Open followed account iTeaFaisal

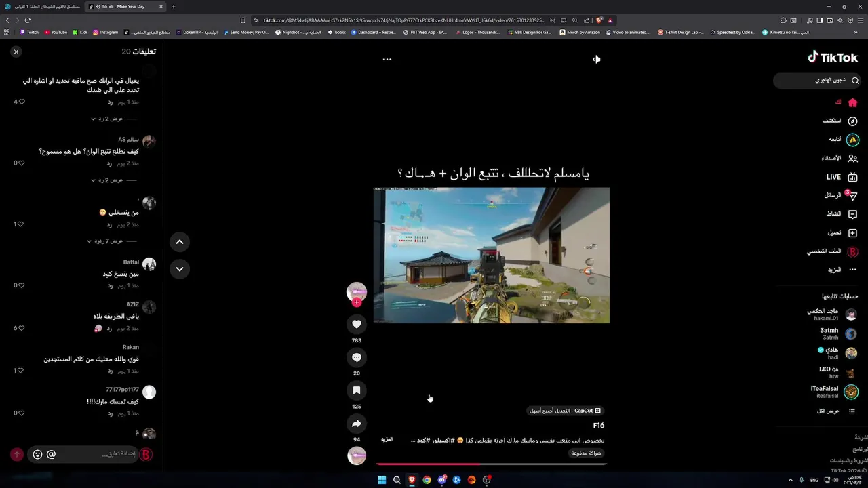pyautogui.click(x=834, y=392)
